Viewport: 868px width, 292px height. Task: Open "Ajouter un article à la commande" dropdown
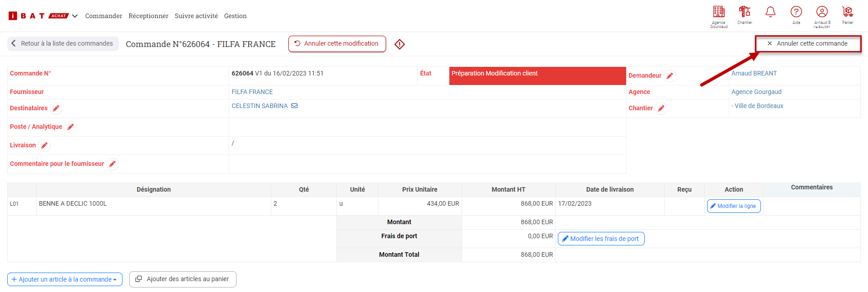[x=65, y=279]
